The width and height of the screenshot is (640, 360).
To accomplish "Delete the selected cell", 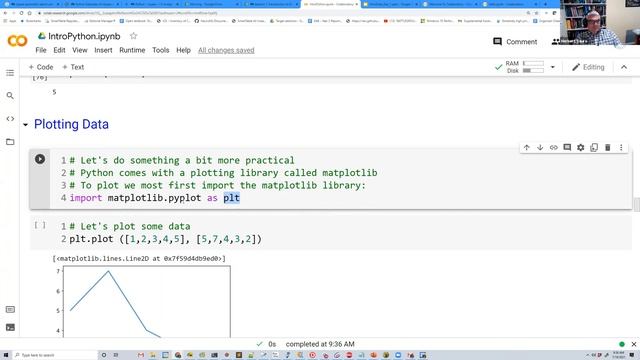I will point(607,147).
